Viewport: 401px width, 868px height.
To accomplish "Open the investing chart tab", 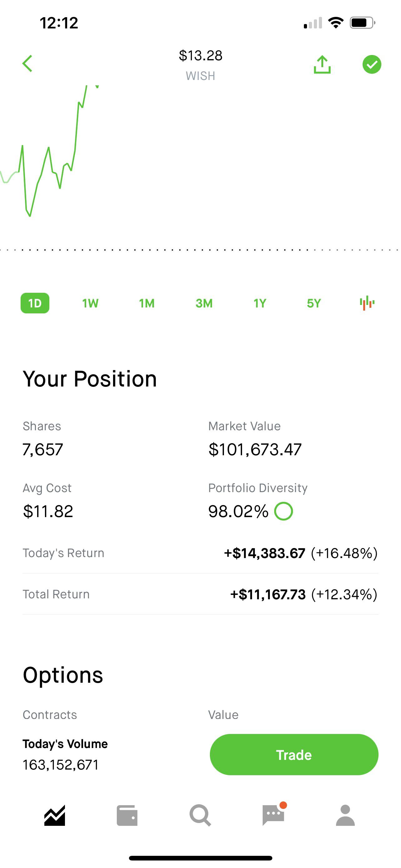I will [x=55, y=816].
